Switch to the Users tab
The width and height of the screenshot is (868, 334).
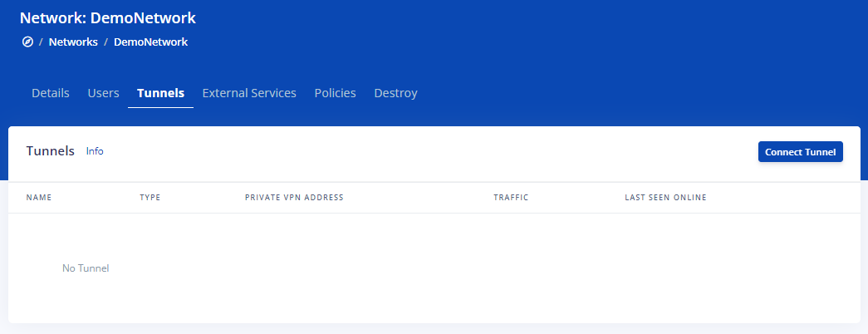(104, 93)
